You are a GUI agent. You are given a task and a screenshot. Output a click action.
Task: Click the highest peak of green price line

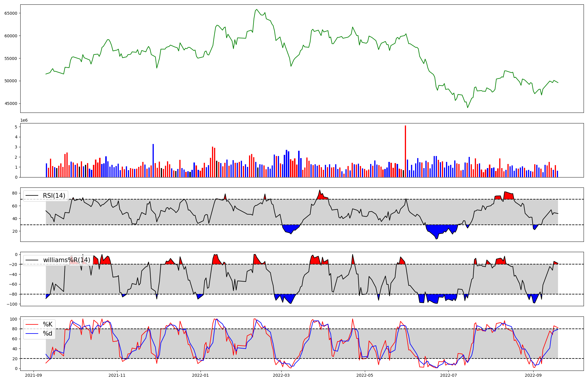[257, 9]
